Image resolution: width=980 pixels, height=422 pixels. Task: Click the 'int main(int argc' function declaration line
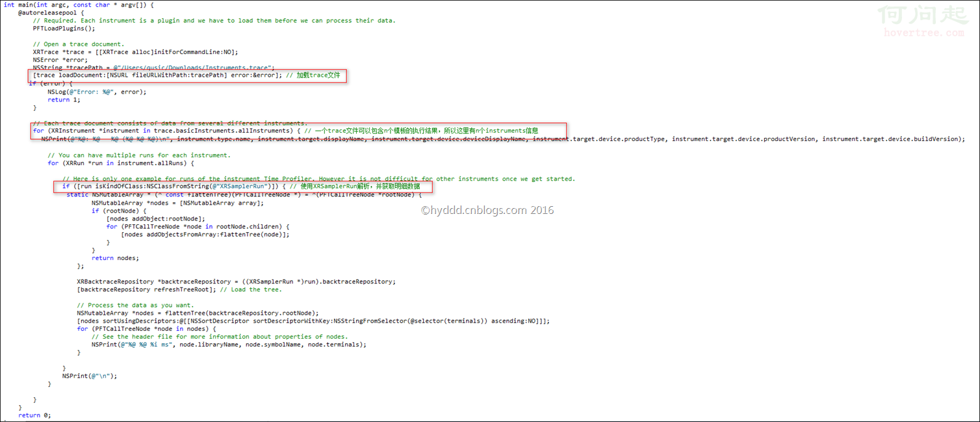pos(79,5)
